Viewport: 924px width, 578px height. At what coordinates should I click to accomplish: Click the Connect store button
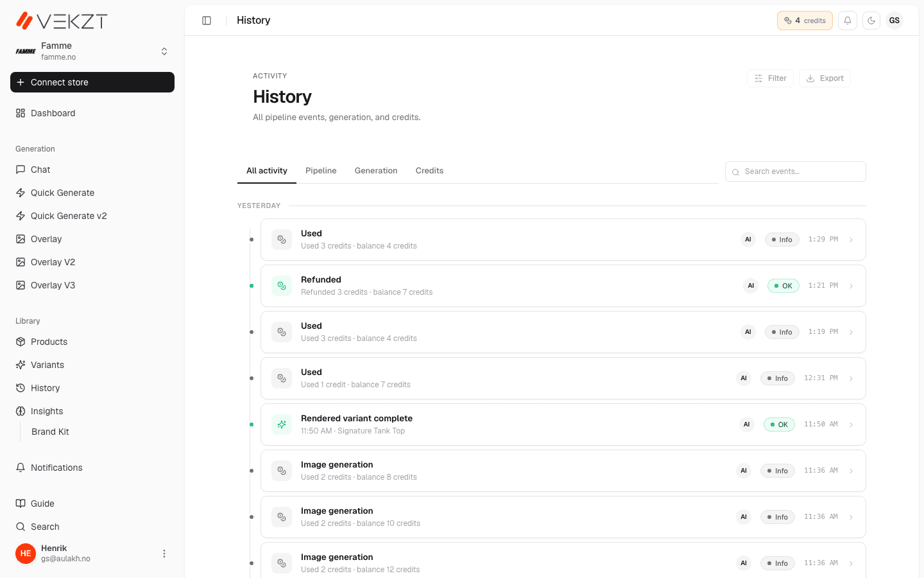[92, 82]
